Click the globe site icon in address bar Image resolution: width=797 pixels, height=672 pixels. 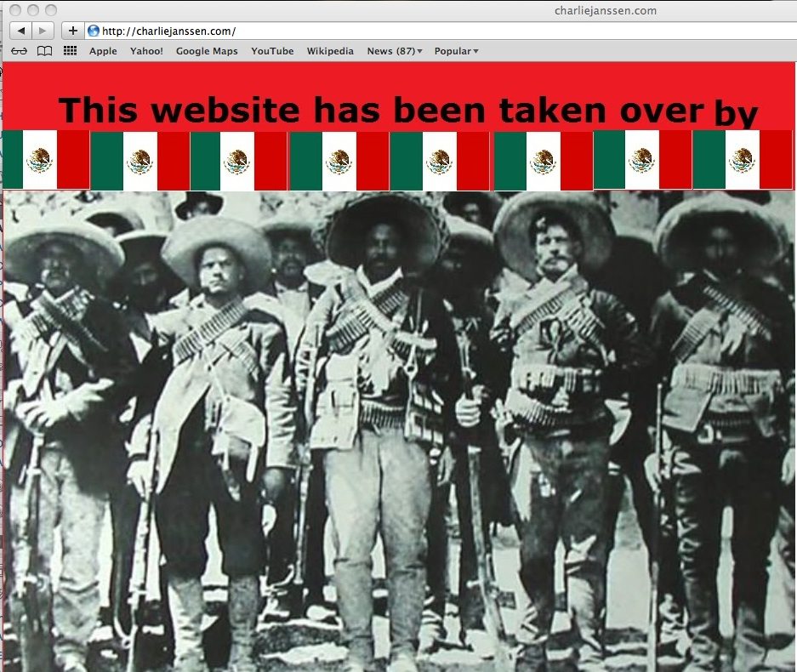click(x=93, y=31)
